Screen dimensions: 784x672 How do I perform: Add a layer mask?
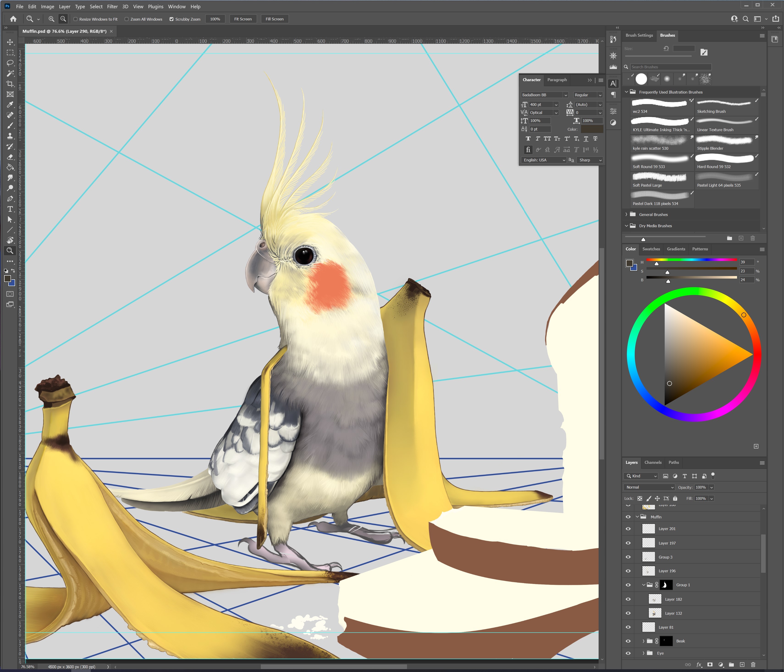(710, 665)
